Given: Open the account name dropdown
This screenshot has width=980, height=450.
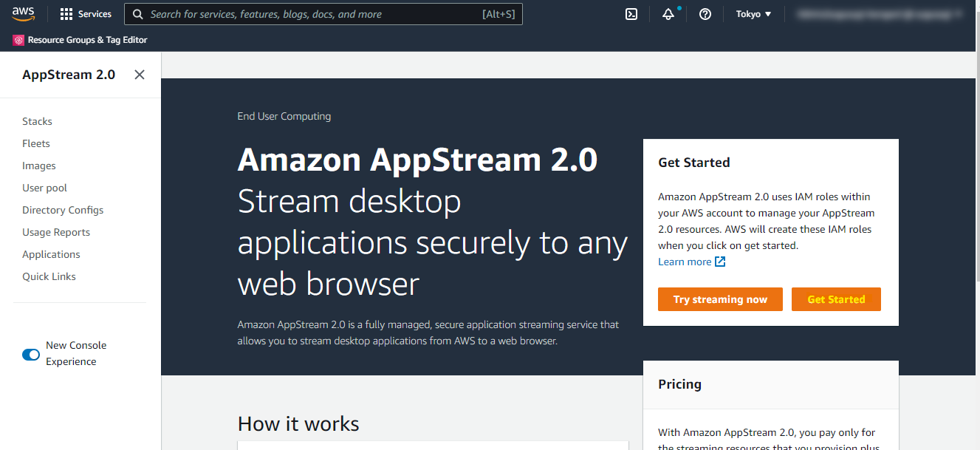Looking at the screenshot, I should [x=879, y=13].
